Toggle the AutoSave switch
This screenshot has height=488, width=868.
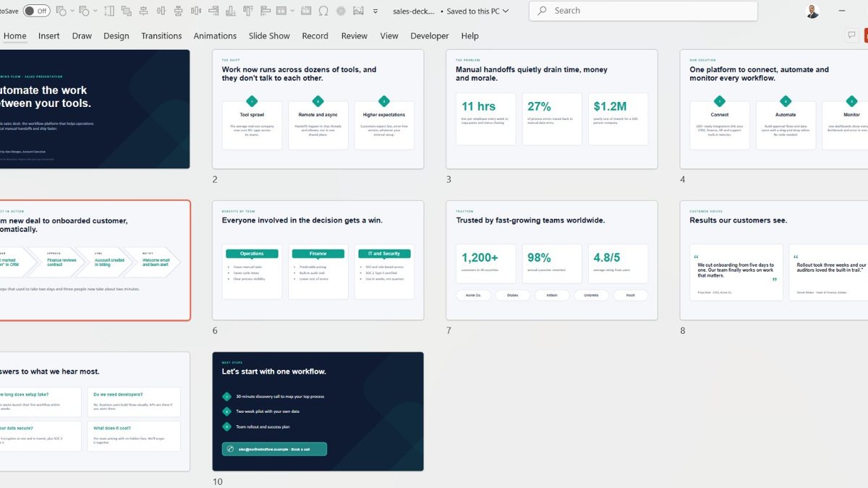(37, 11)
